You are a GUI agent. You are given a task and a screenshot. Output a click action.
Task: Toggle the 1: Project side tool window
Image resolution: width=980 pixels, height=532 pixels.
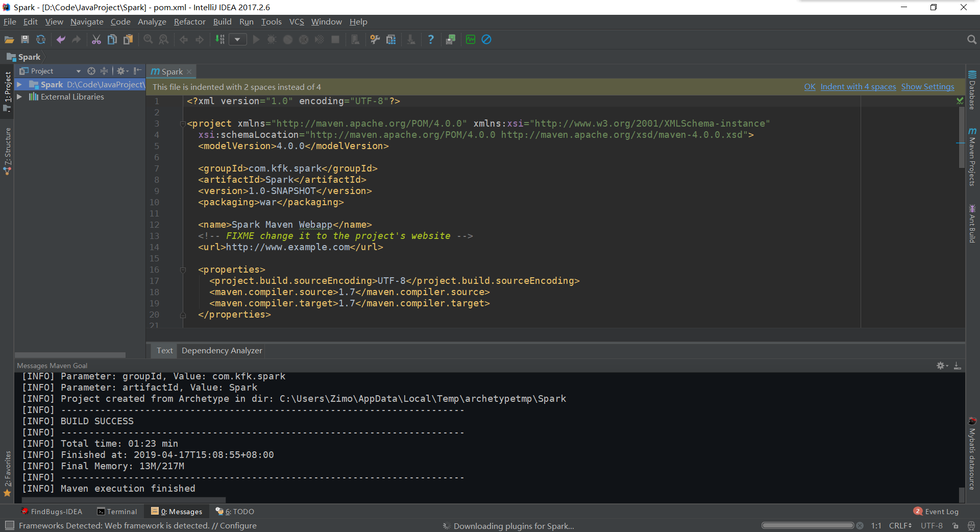(x=7, y=91)
